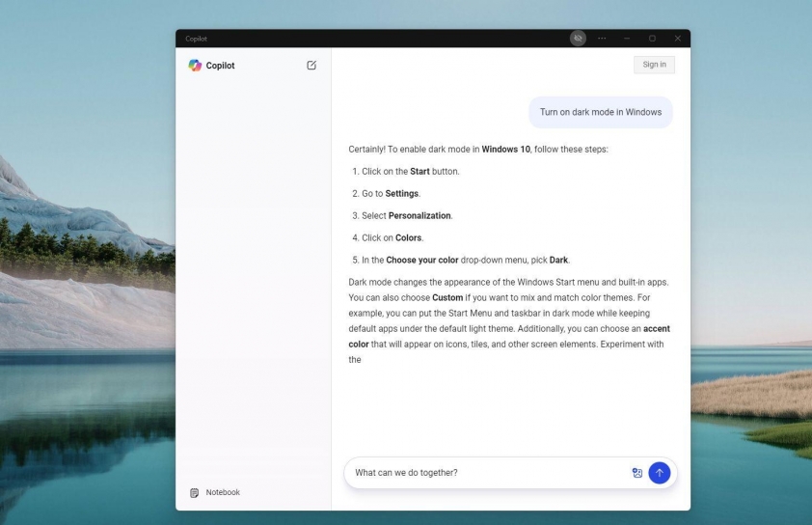The image size is (812, 525).
Task: Click the bold "Settings" word in step 2
Action: pyautogui.click(x=402, y=194)
